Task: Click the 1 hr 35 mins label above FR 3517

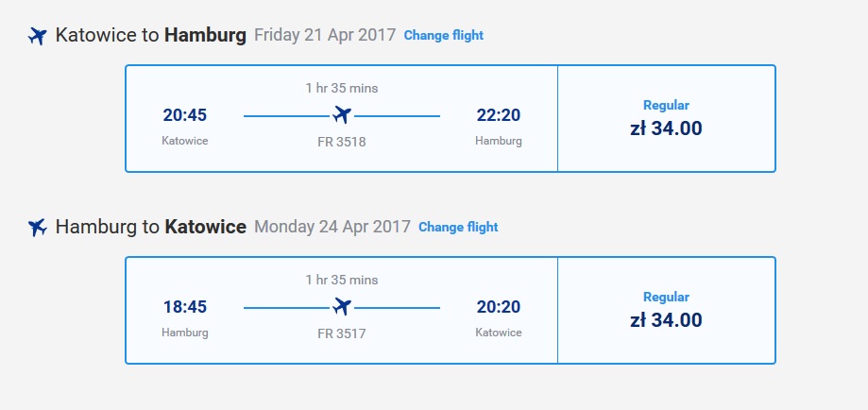Action: 342,280
